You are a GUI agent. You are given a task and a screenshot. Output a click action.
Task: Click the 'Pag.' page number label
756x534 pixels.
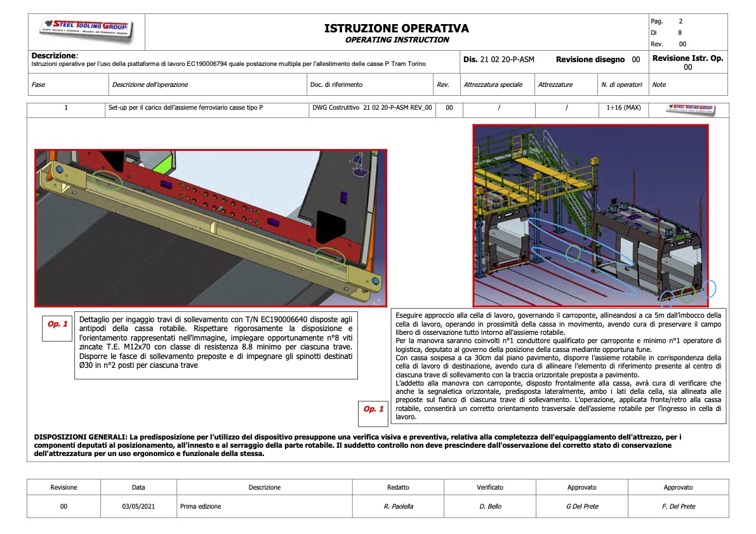pyautogui.click(x=657, y=21)
